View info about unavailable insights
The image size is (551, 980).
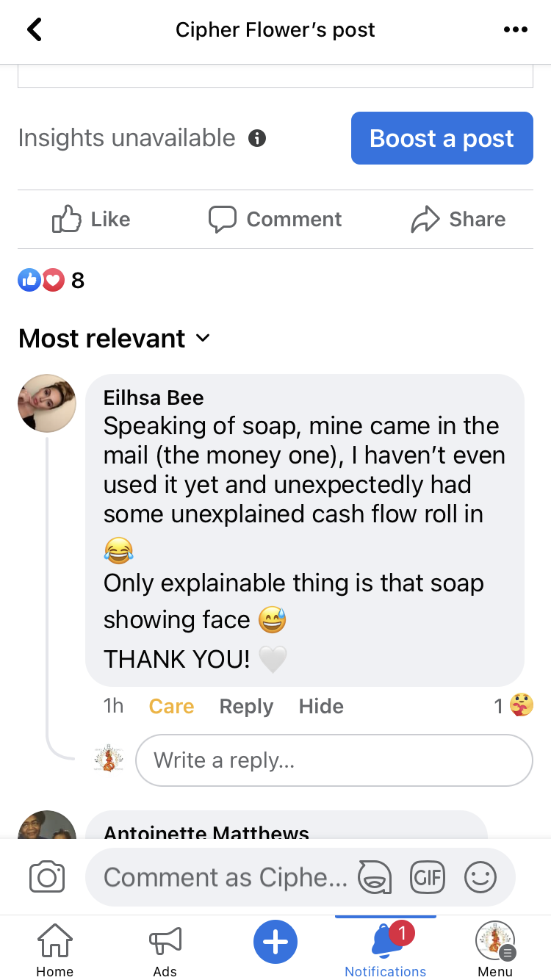click(256, 138)
